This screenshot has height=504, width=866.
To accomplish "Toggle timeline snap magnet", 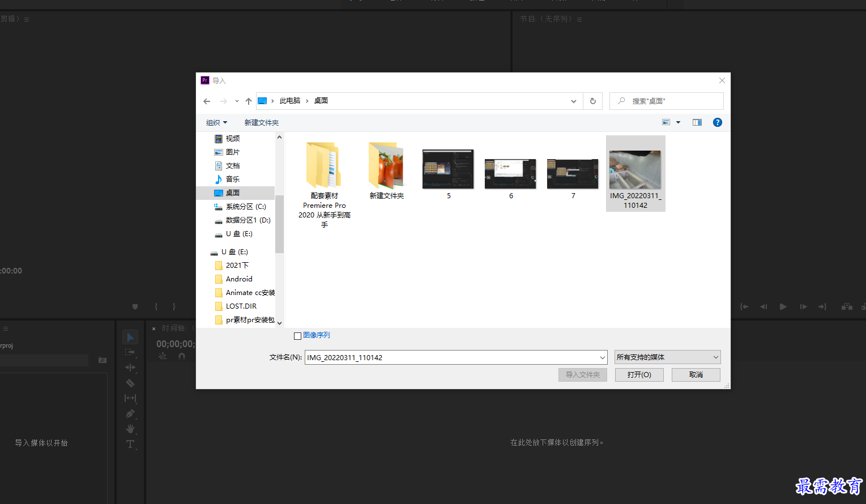I will tap(182, 356).
